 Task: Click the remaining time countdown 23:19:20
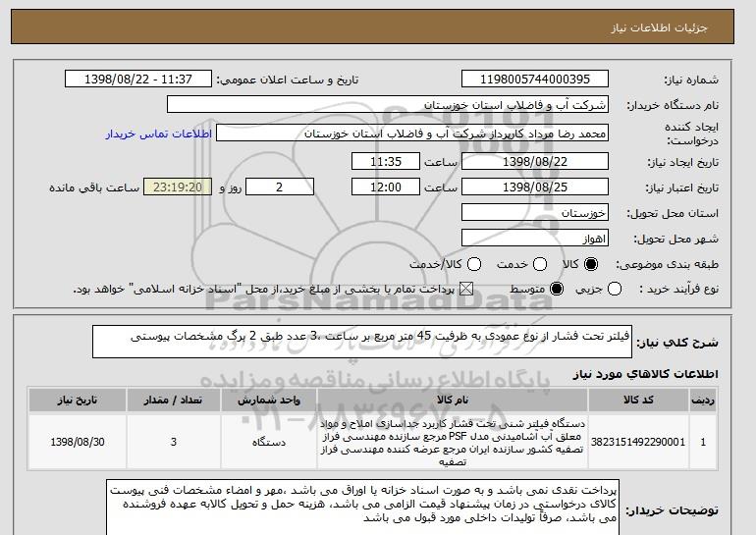(x=178, y=187)
